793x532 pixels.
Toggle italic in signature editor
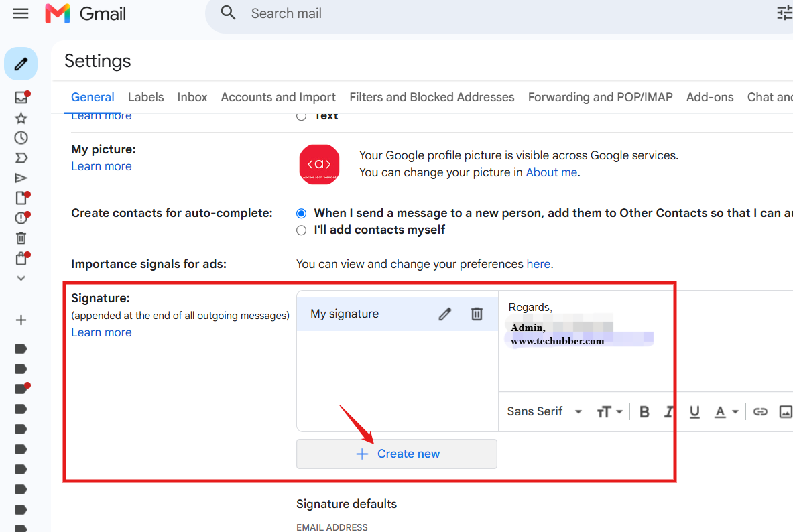(x=668, y=411)
